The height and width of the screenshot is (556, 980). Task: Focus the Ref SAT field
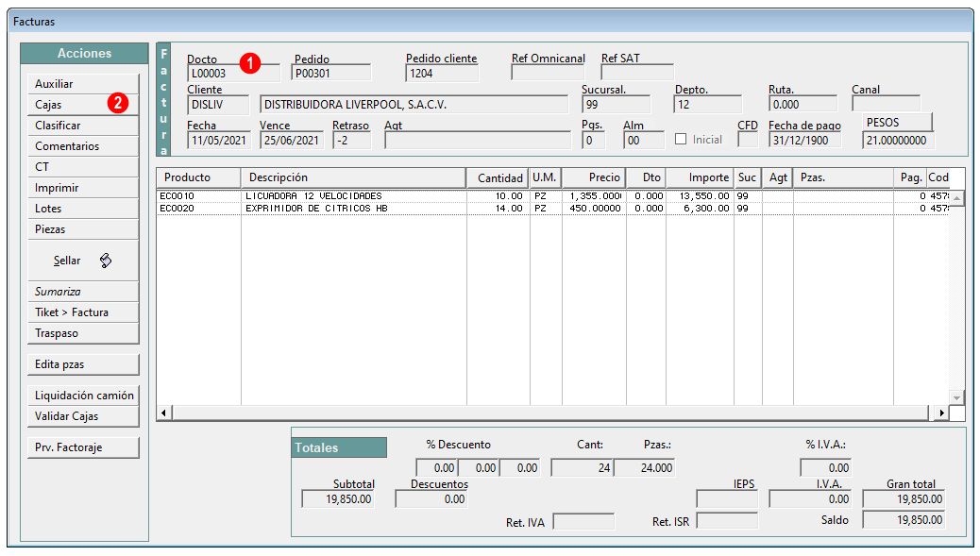point(637,73)
